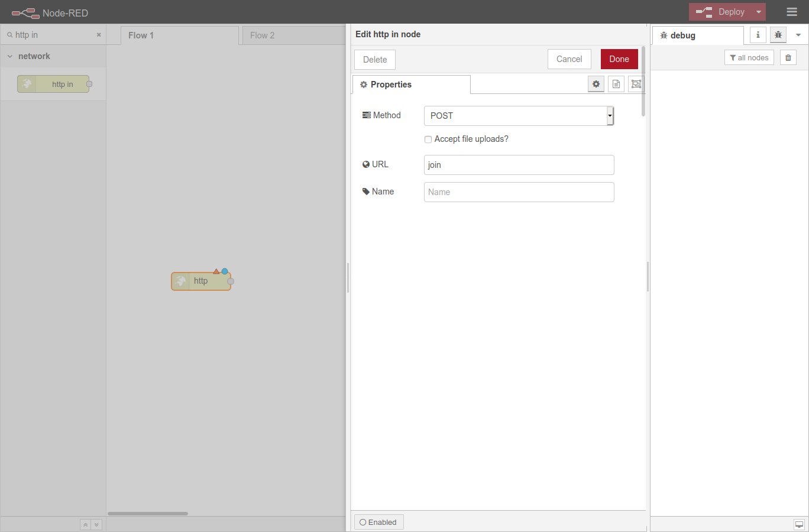Select the http in node in the palette
The image size is (809, 532).
click(53, 83)
